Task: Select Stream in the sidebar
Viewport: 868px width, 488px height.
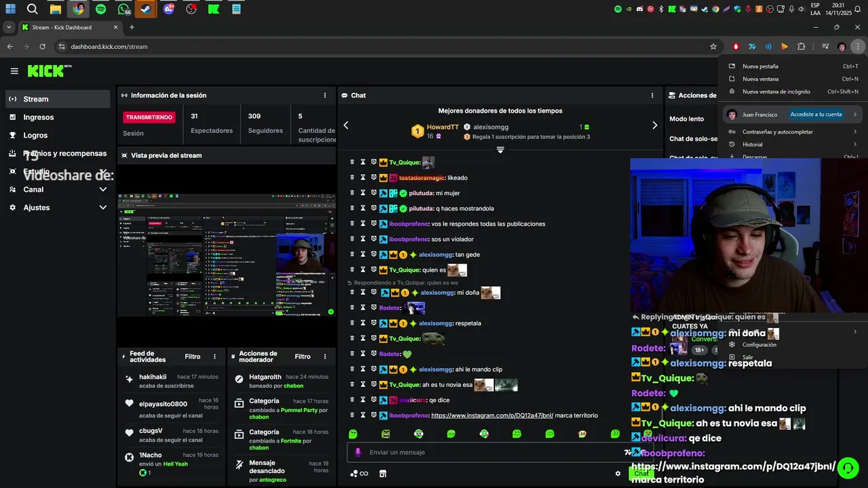Action: pos(58,99)
